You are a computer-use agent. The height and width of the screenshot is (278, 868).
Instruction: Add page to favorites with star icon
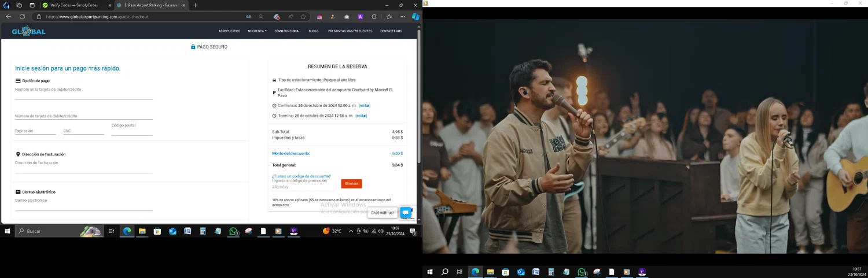pos(303,17)
